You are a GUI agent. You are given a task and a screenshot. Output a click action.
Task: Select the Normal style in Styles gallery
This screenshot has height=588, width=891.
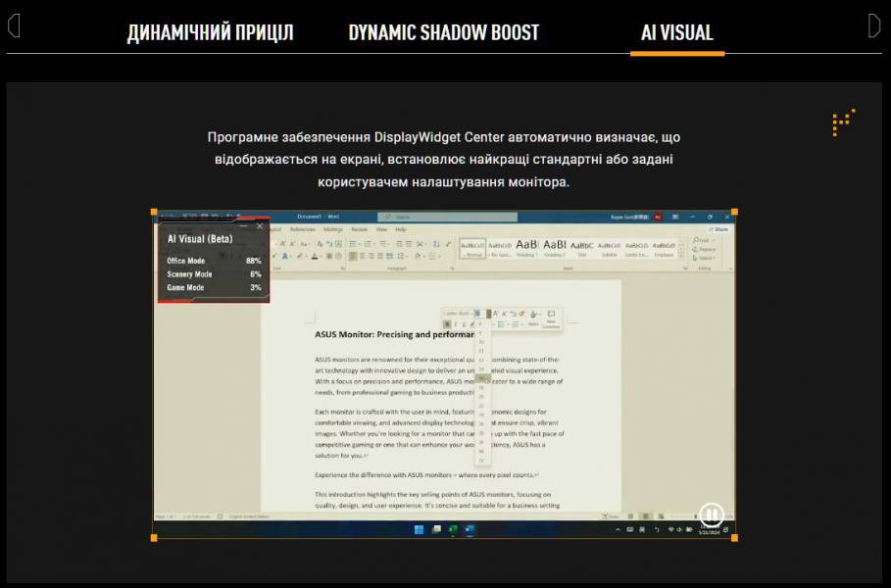(472, 248)
